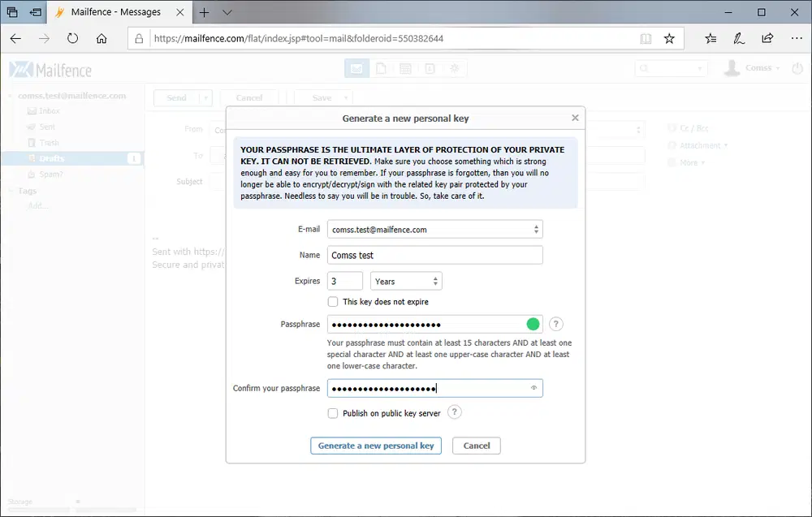Open the Send options dropdown arrow
812x517 pixels.
pos(205,98)
